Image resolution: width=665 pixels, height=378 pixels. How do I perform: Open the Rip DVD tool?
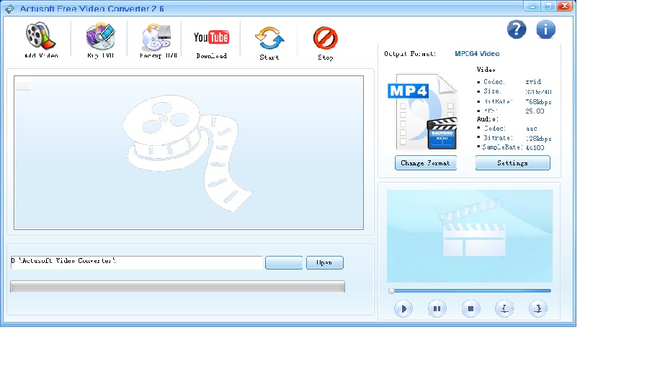[x=101, y=40]
